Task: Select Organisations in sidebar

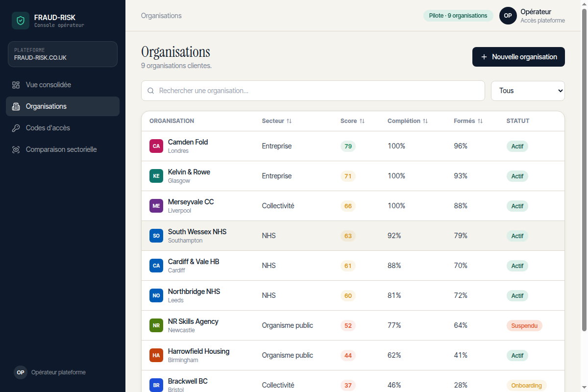Action: 63,106
